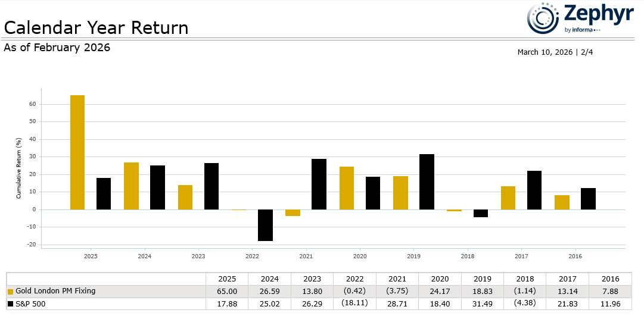
Task: Click the 2025 column header in table
Action: point(227,279)
